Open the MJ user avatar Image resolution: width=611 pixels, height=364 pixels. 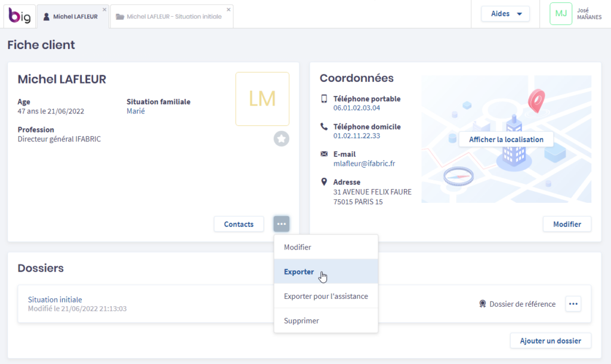point(561,14)
